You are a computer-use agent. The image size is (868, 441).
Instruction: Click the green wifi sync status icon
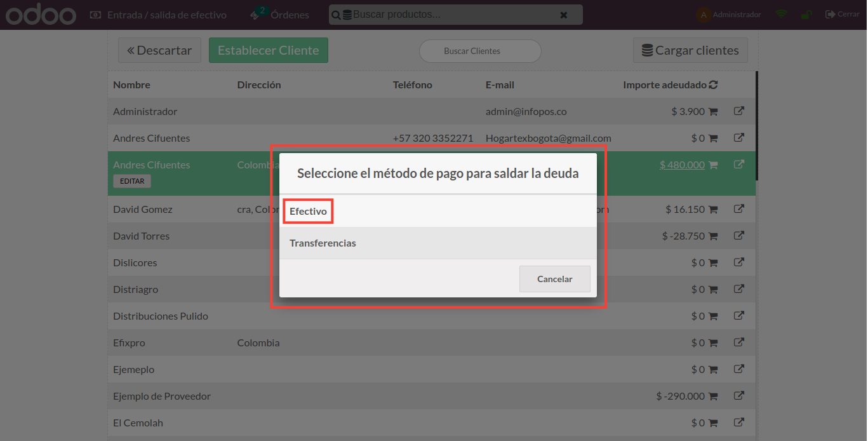(781, 14)
